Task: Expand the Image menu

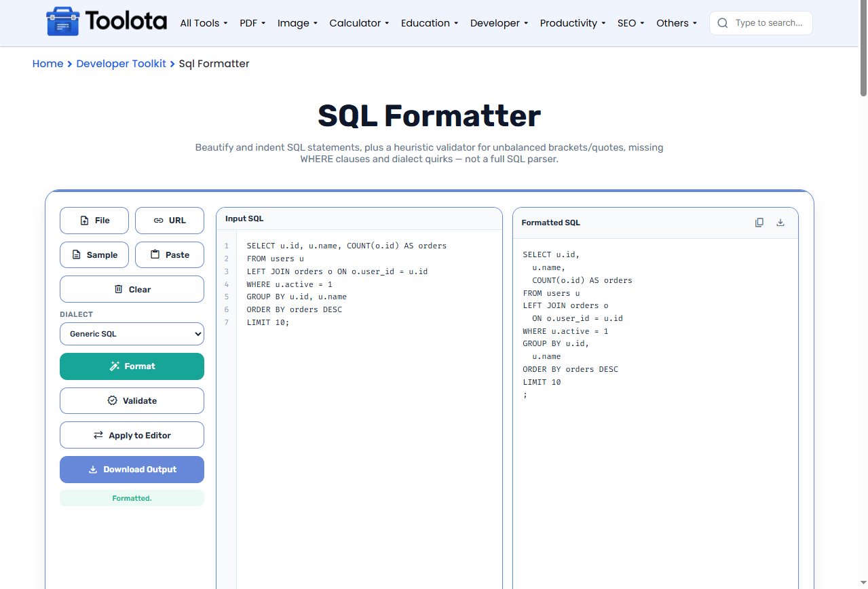Action: pyautogui.click(x=297, y=23)
